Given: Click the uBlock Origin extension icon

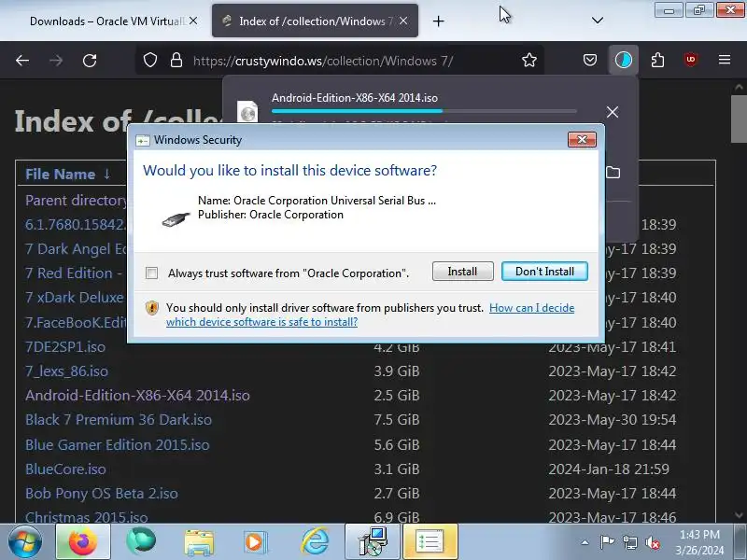Looking at the screenshot, I should [x=691, y=60].
